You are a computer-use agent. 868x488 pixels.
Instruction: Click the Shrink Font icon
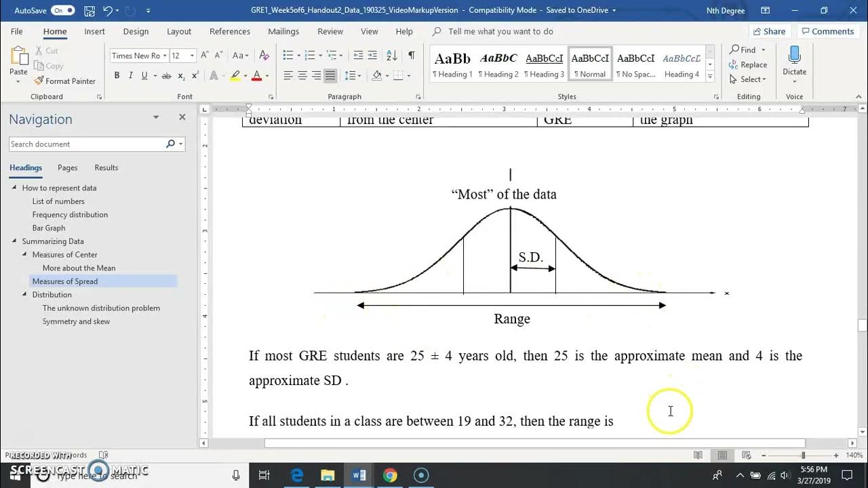point(219,56)
